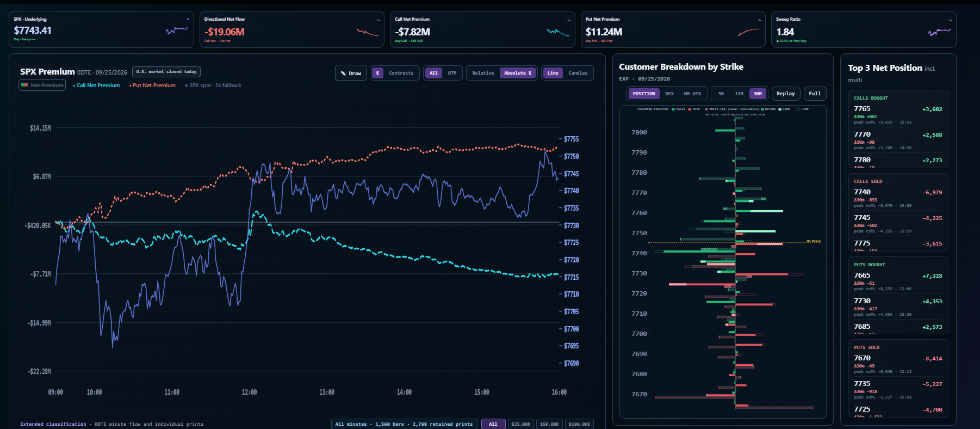Click Put Net Premium $11.24M value

pos(604,32)
